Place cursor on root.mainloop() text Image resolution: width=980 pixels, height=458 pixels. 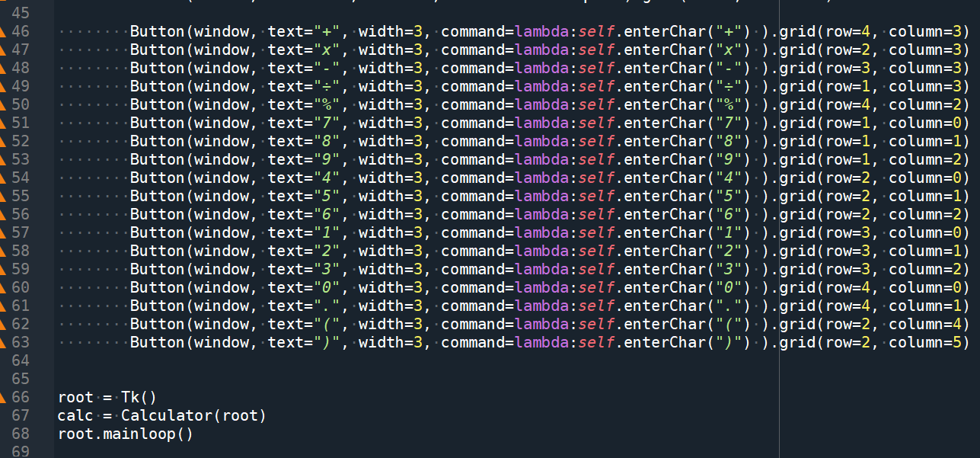126,434
